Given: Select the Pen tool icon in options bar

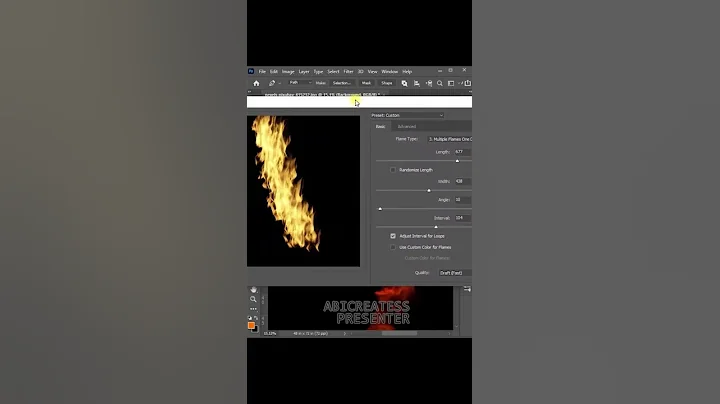Looking at the screenshot, I should (x=272, y=83).
